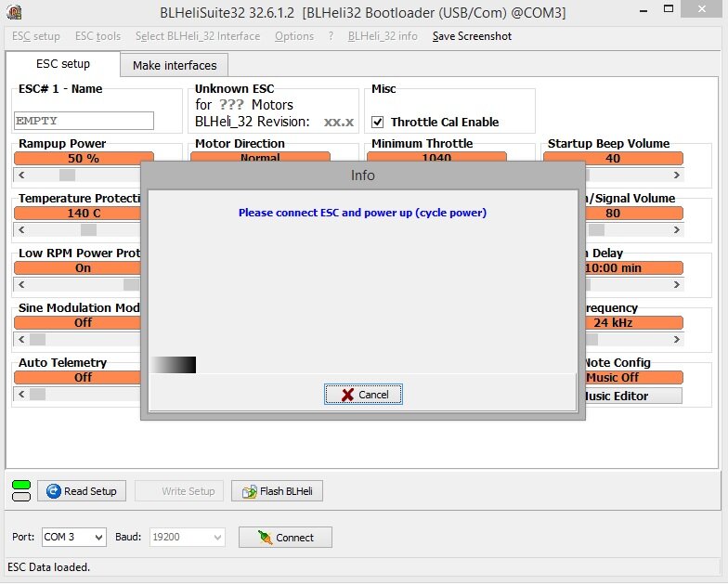728x585 pixels.
Task: Click the BLHeliSuite32 app icon in title bar
Action: point(14,12)
